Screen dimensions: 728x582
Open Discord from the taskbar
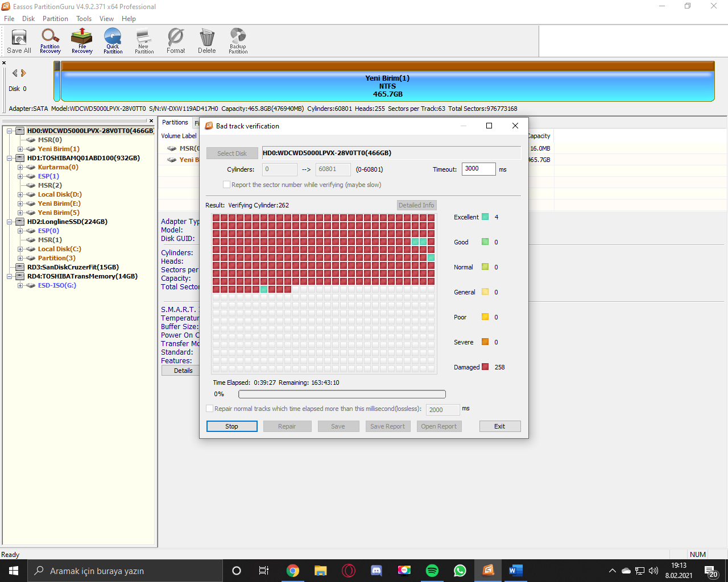coord(377,571)
